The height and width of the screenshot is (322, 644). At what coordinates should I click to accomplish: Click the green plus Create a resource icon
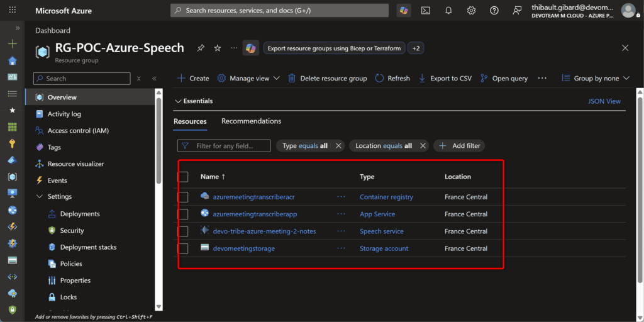(x=13, y=44)
